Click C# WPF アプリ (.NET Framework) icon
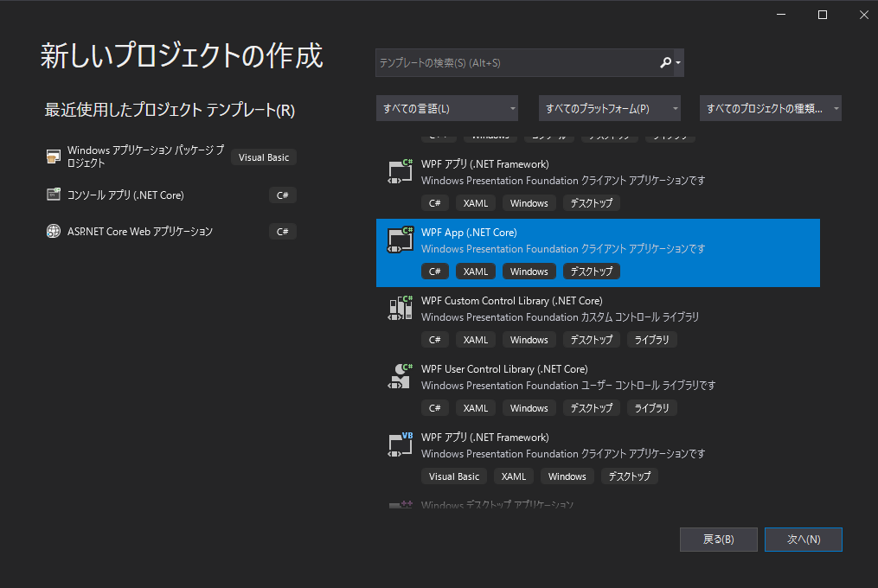The width and height of the screenshot is (878, 588). pos(401,171)
